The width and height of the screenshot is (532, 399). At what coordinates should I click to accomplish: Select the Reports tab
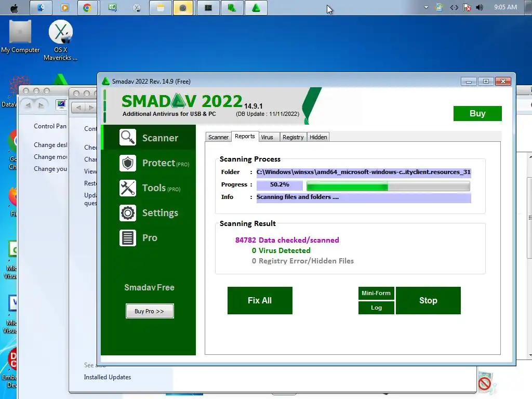pyautogui.click(x=245, y=136)
